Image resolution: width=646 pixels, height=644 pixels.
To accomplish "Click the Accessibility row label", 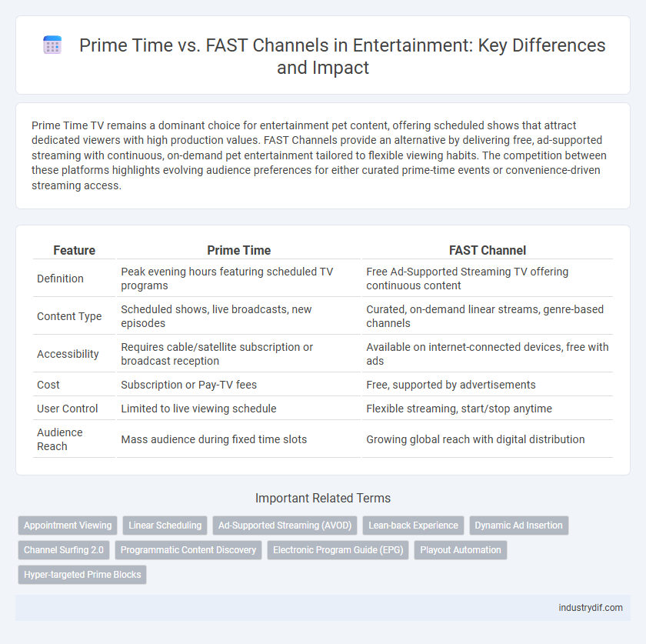I will pyautogui.click(x=68, y=354).
